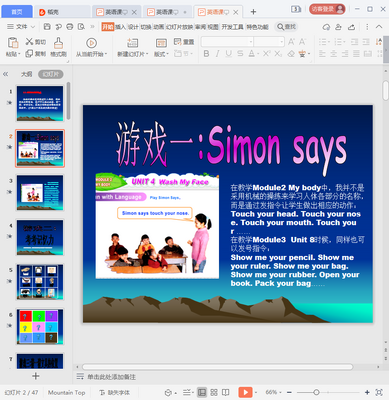The image size is (389, 400).
Task: Click the zoom slider handle
Action: [x=316, y=392]
